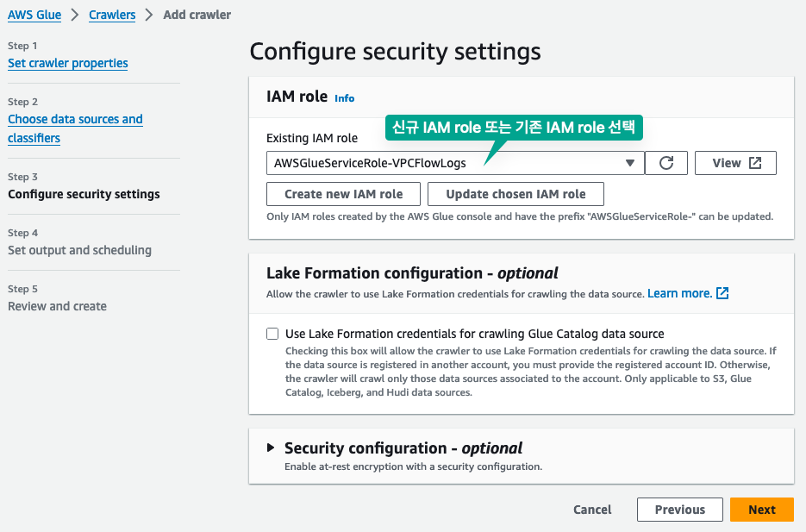Go to AWS Glue breadcrumb

click(34, 15)
